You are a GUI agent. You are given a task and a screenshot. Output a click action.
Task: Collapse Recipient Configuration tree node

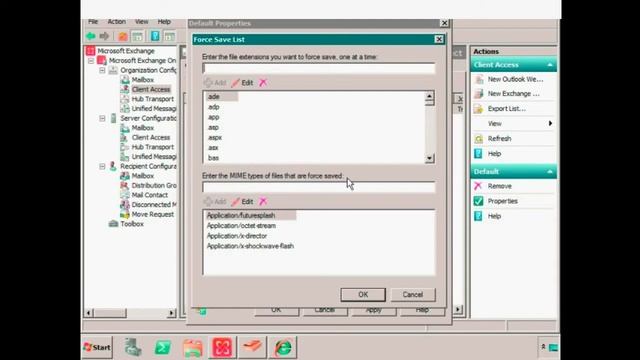pyautogui.click(x=102, y=167)
